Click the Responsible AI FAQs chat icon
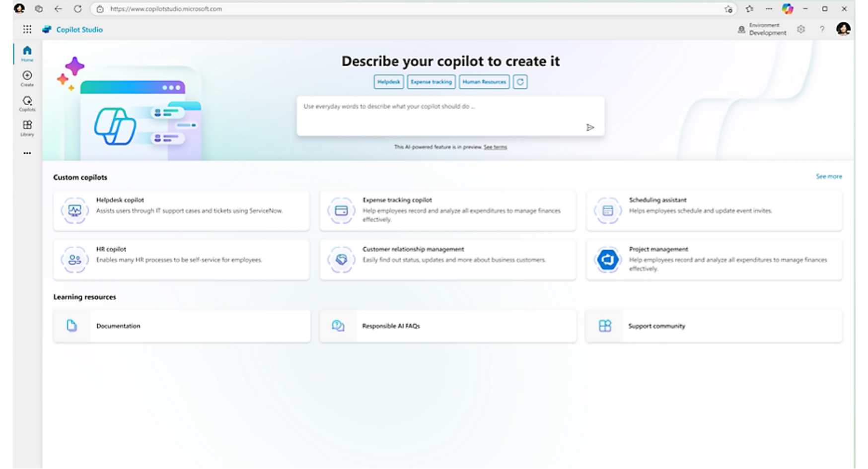 pos(338,326)
